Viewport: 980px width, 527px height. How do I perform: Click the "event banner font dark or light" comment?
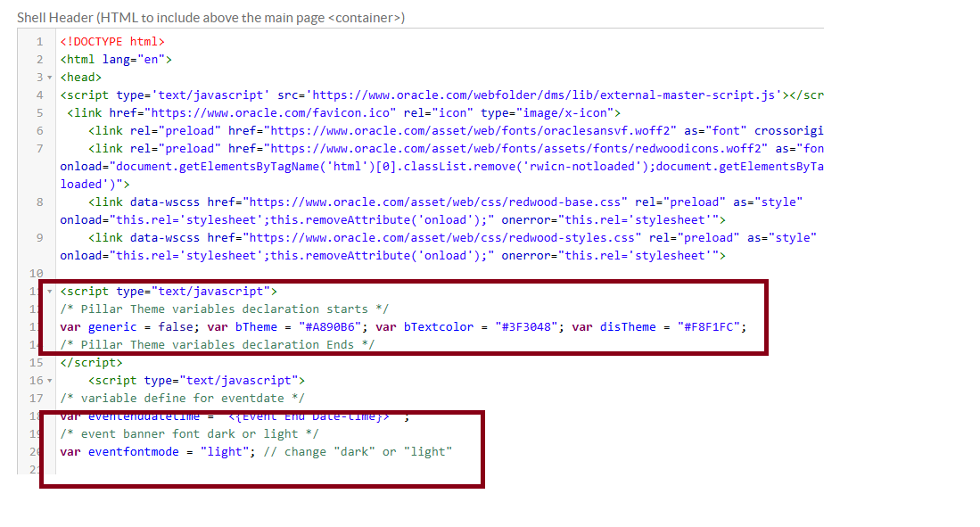tap(189, 434)
